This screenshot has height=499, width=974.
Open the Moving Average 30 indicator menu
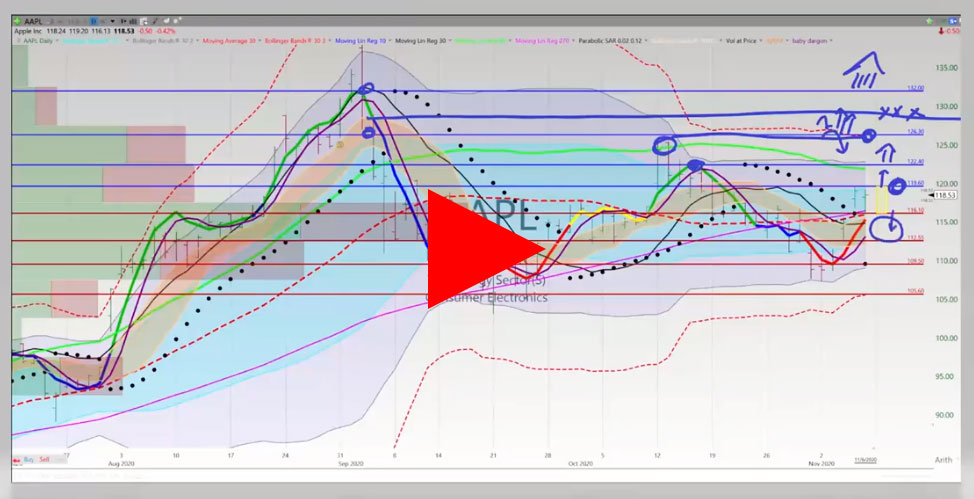[232, 41]
